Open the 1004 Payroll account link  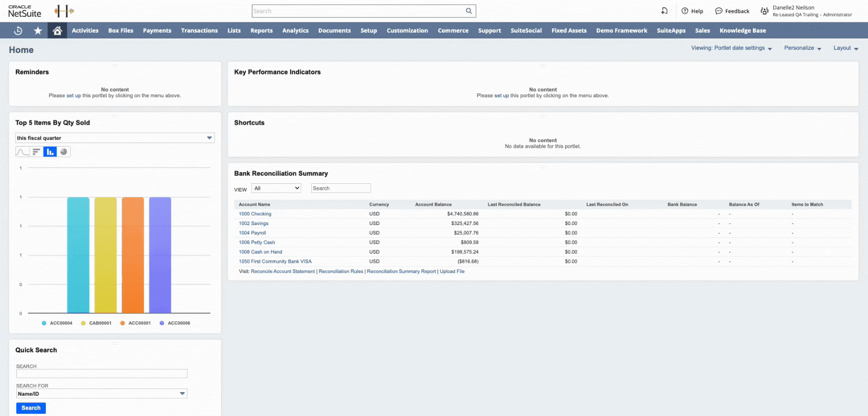click(252, 233)
